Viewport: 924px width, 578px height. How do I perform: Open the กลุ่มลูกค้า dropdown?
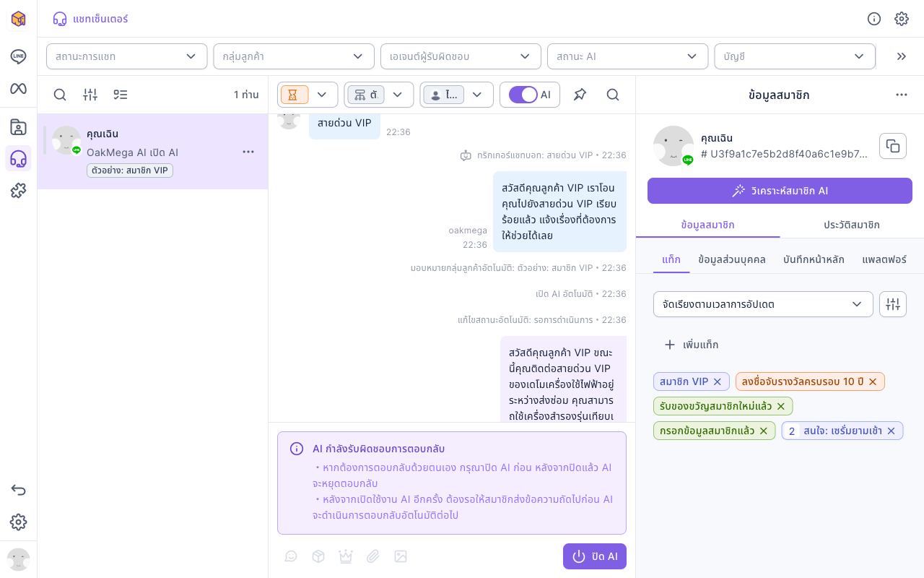pyautogui.click(x=294, y=56)
